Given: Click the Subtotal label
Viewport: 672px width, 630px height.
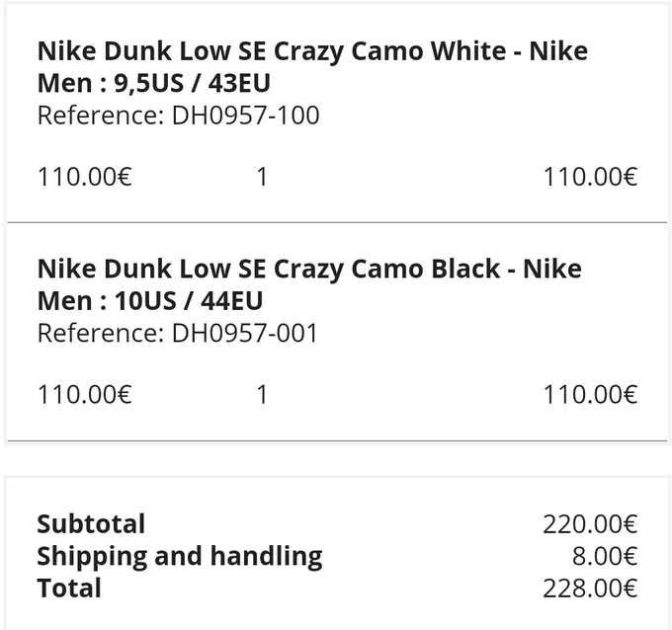Looking at the screenshot, I should tap(91, 523).
